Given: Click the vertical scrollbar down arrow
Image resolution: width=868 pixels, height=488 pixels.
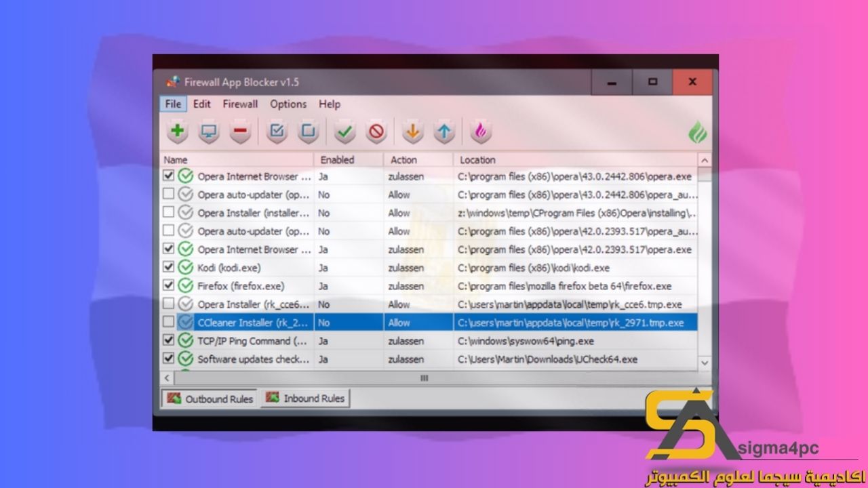Looking at the screenshot, I should pos(705,363).
